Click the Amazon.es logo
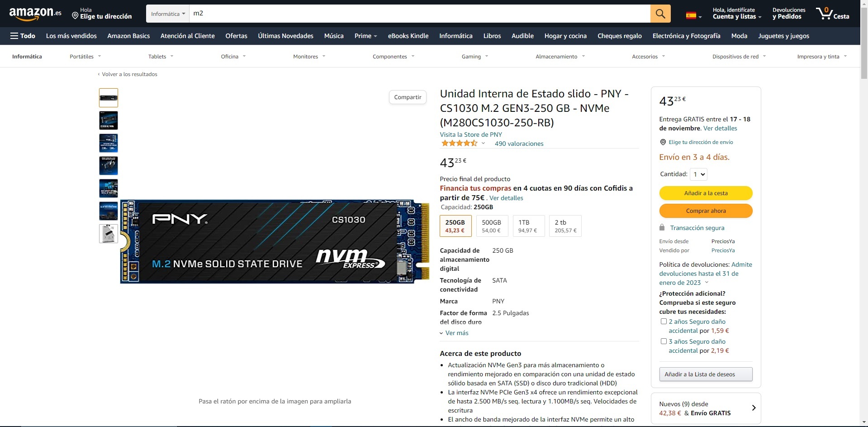 pyautogui.click(x=35, y=14)
